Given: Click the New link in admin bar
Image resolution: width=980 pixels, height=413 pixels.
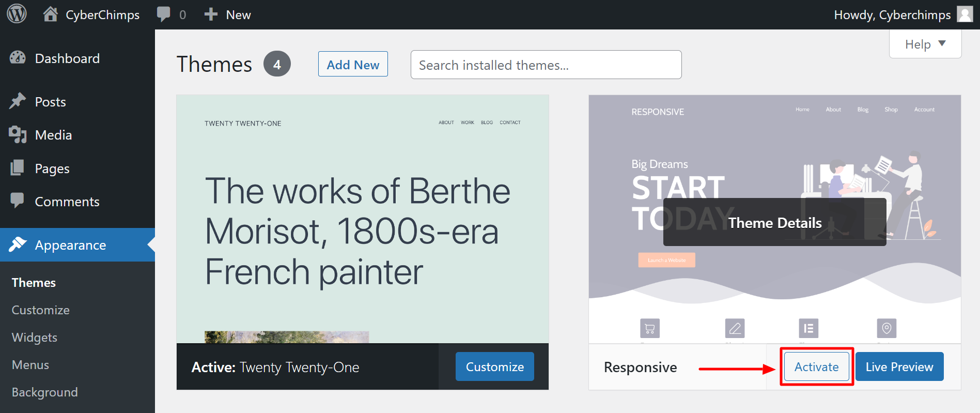Looking at the screenshot, I should 238,15.
